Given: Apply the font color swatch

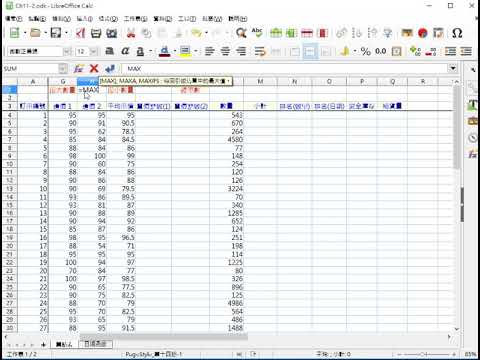Looking at the screenshot, I should click(165, 51).
